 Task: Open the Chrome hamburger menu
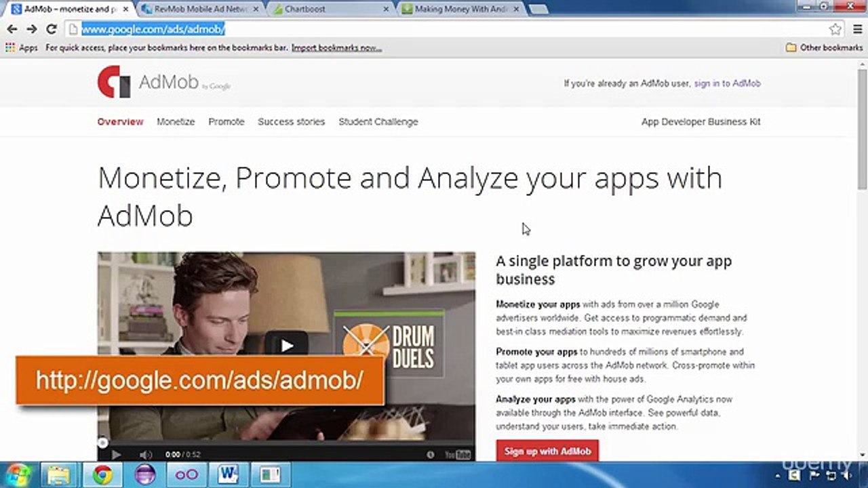point(857,29)
